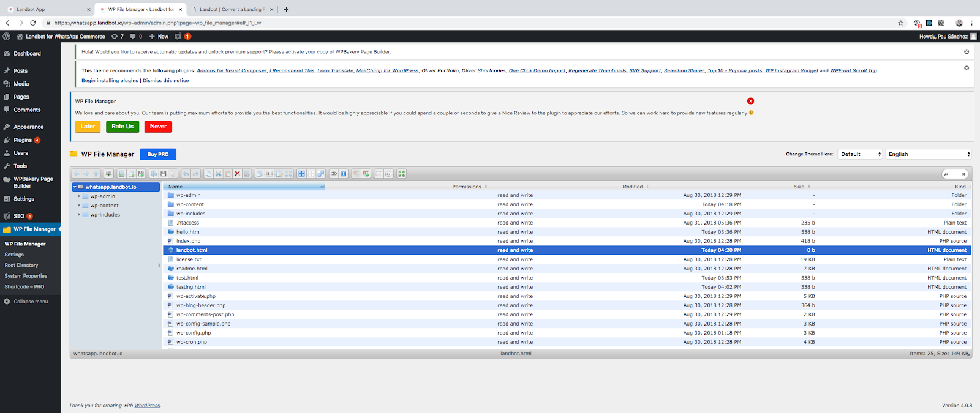Click the yellow Later button
980x413 pixels.
(x=88, y=127)
